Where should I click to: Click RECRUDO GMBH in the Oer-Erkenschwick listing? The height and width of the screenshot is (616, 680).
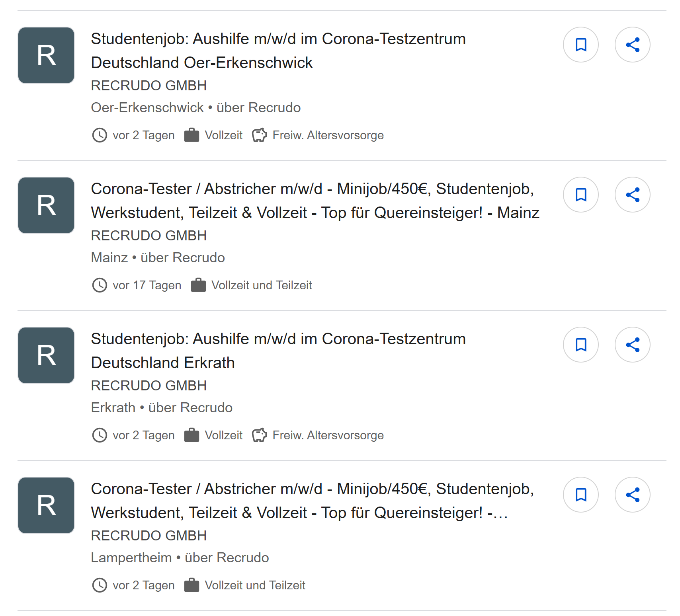point(149,86)
